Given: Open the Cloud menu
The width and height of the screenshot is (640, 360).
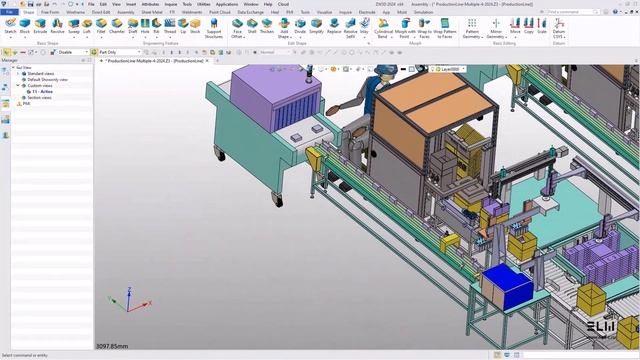Looking at the screenshot, I should [283, 4].
